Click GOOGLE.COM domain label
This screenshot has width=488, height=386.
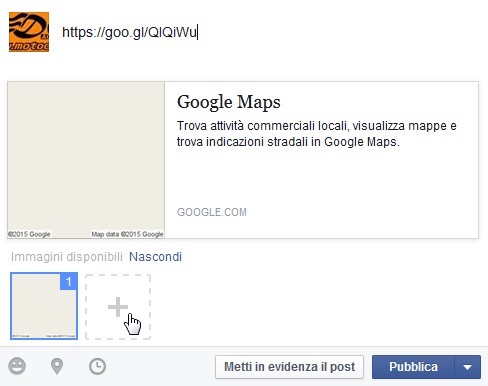pyautogui.click(x=212, y=212)
